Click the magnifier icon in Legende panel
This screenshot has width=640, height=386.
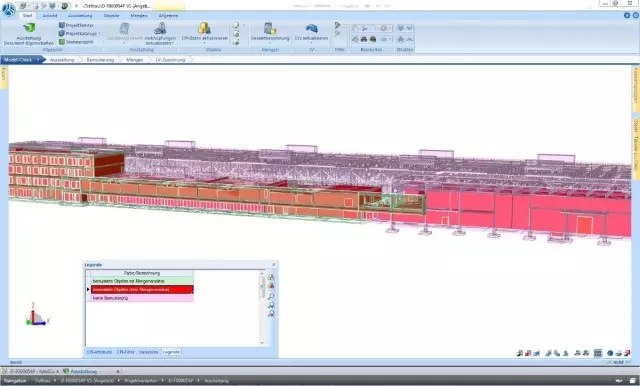[271, 296]
